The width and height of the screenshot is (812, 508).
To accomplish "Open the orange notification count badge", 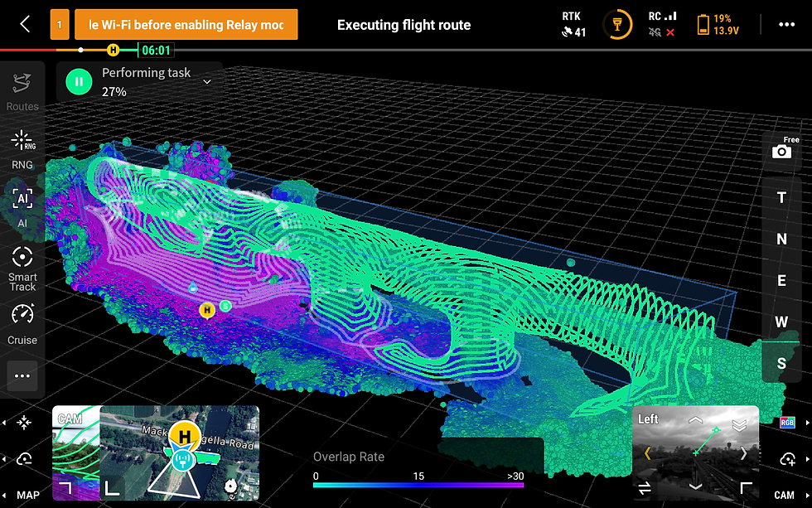I will (60, 24).
